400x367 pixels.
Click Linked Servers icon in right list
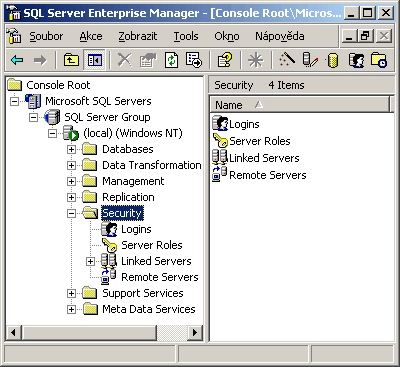tap(220, 157)
